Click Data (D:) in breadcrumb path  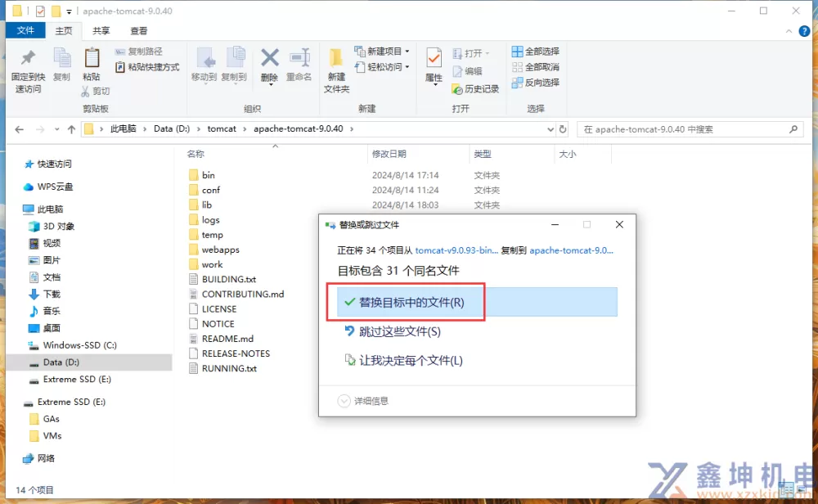(x=172, y=129)
